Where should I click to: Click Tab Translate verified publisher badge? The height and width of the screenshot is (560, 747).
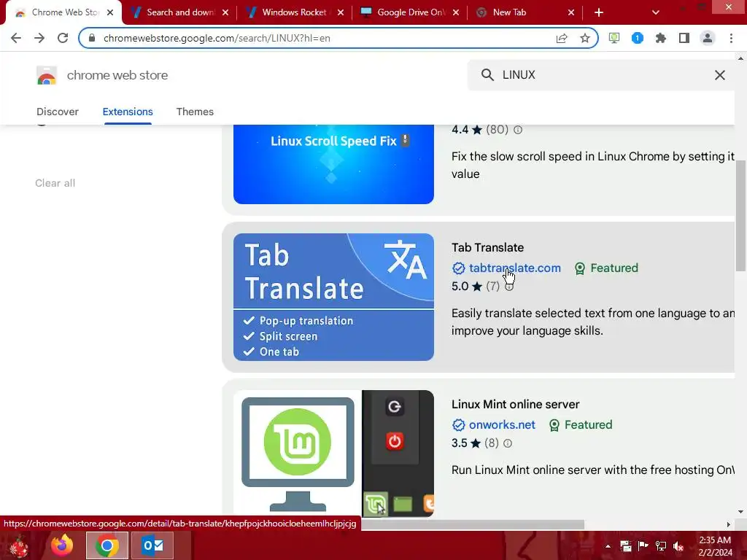coord(458,268)
